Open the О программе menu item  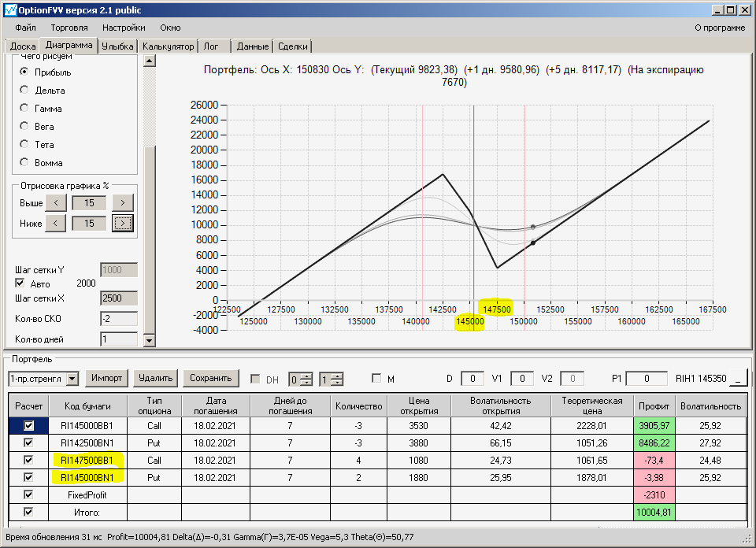(x=720, y=28)
